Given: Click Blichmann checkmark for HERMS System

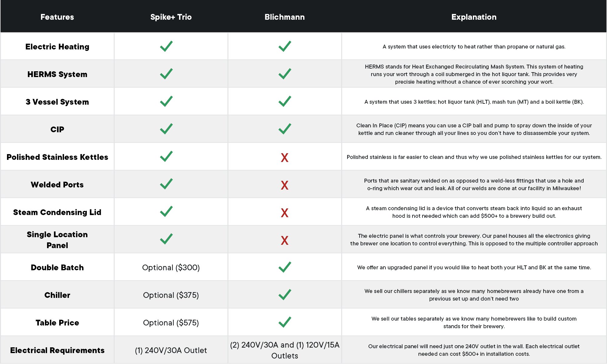Looking at the screenshot, I should point(285,74).
